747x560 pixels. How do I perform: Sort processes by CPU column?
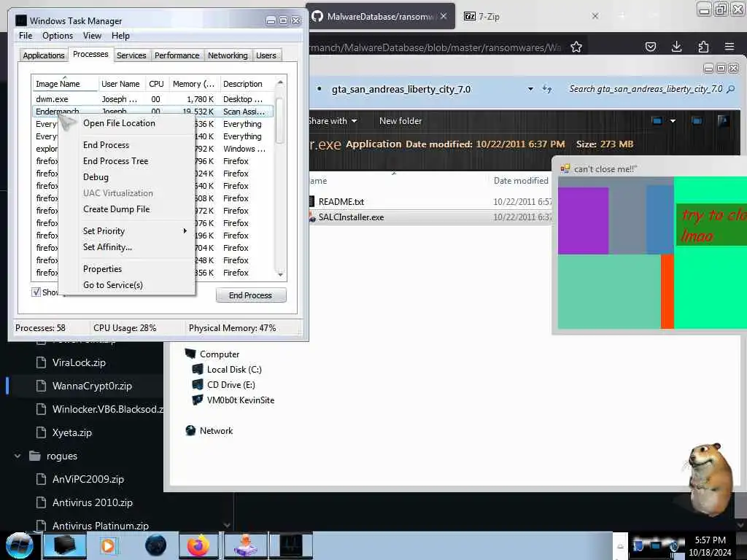156,84
